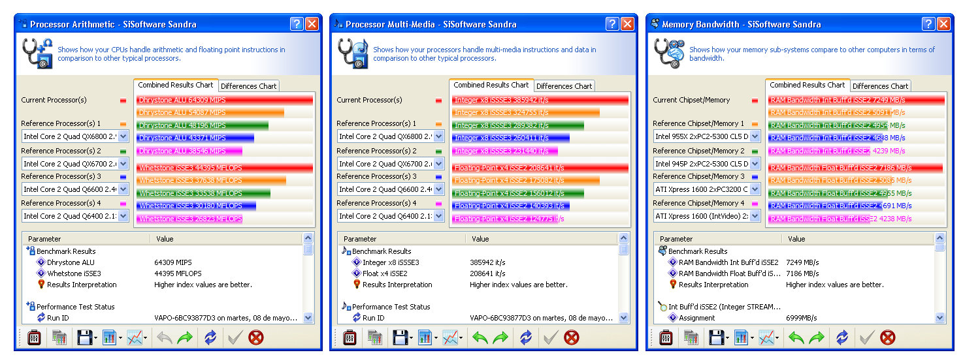Screen dimensions: 980x359
Task: Expand the ATI Xpress 1600 (IntVideo) dropdown
Action: pos(755,216)
